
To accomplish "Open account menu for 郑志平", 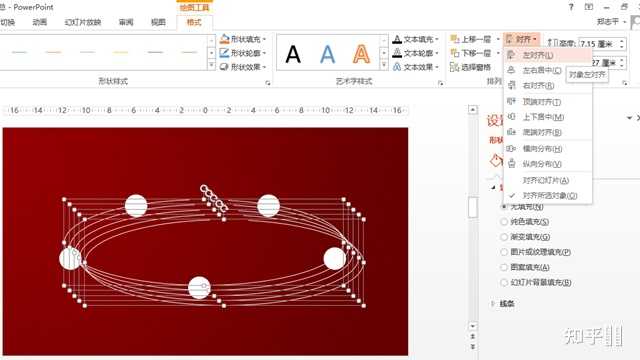I will (611, 21).
